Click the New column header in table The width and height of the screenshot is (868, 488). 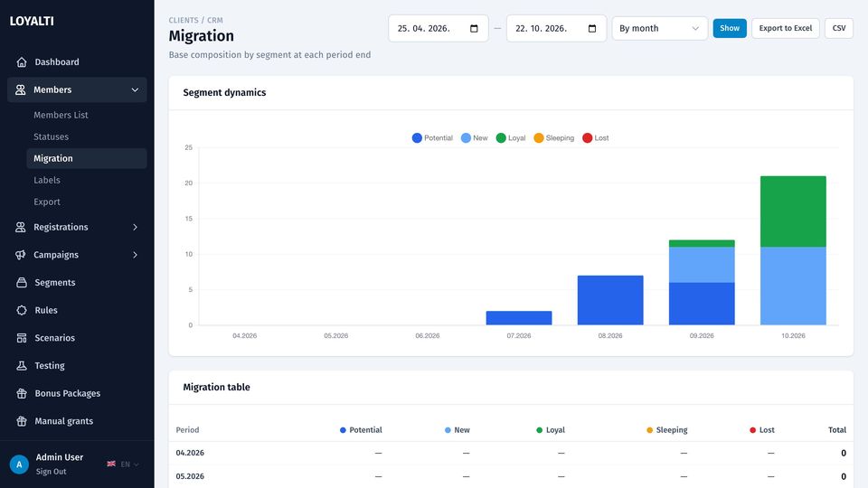pos(458,430)
